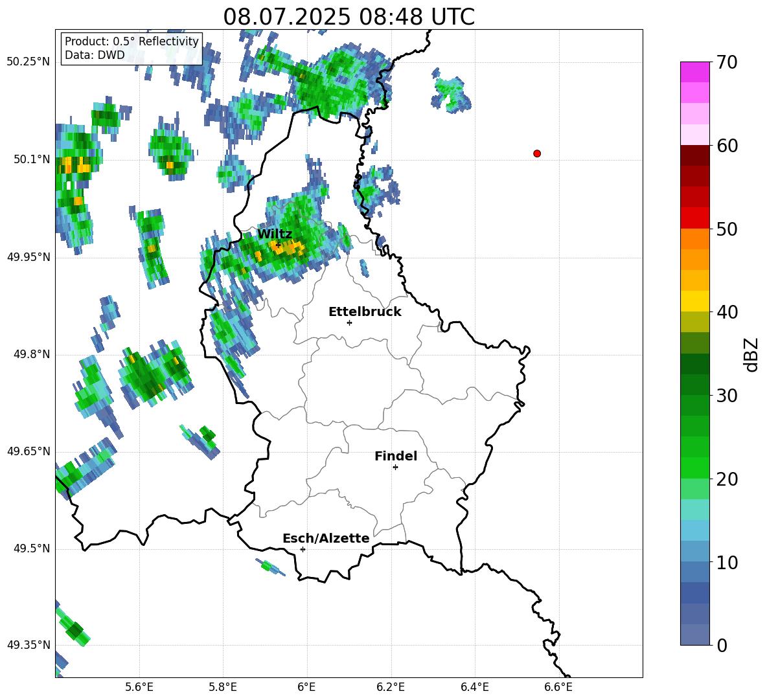Click the dBZ colorbar axis label
767x700 pixels.
[x=751, y=354]
